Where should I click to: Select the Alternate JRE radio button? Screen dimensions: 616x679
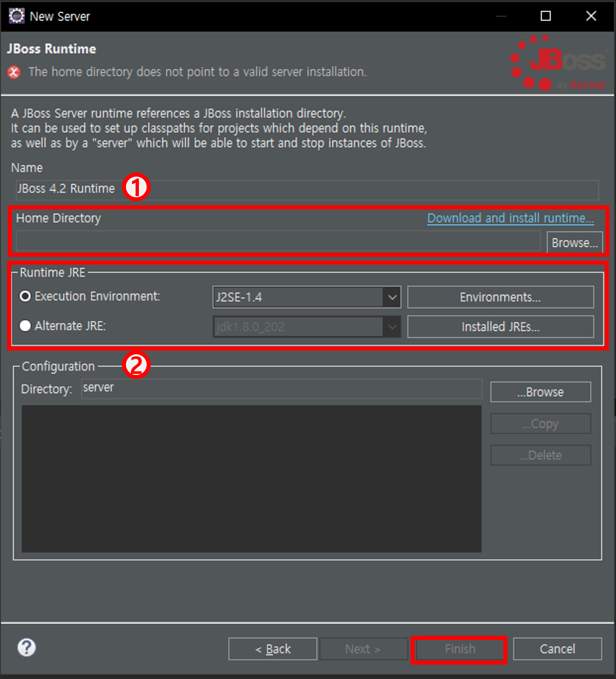pyautogui.click(x=25, y=326)
